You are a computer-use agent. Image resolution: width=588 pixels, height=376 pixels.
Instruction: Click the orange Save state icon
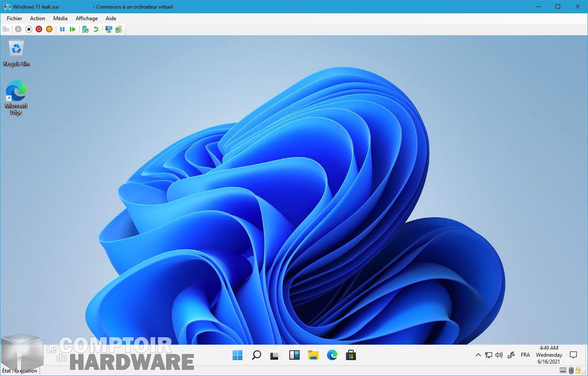tap(49, 29)
